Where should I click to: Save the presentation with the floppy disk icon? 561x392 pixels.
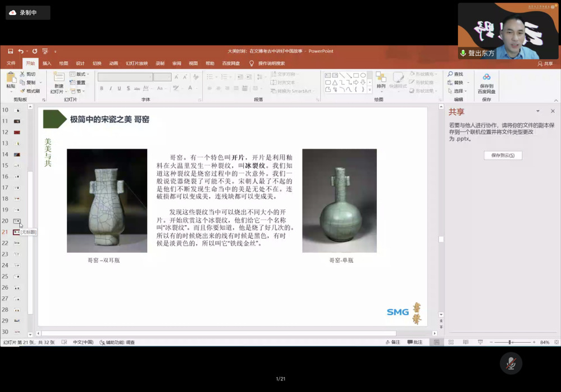click(x=10, y=51)
